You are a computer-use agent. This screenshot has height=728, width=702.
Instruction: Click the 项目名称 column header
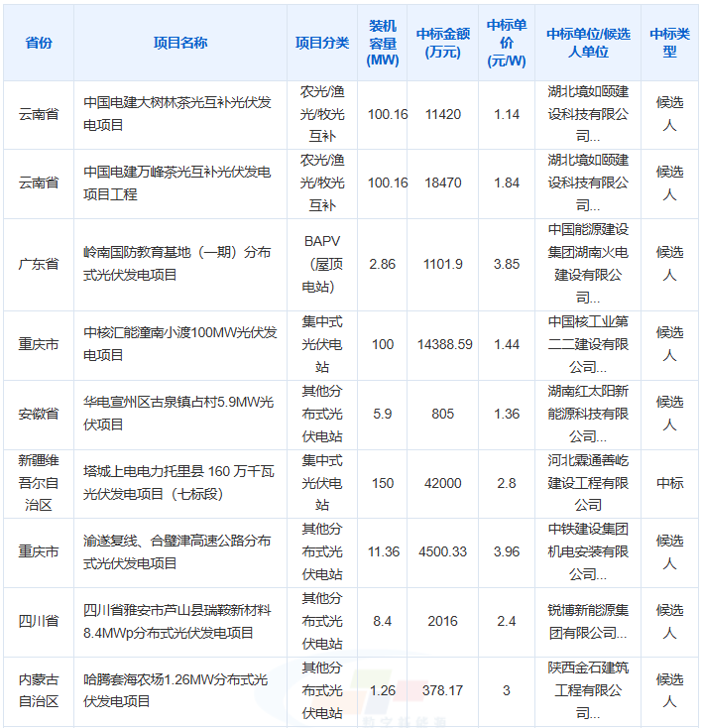tap(180, 43)
